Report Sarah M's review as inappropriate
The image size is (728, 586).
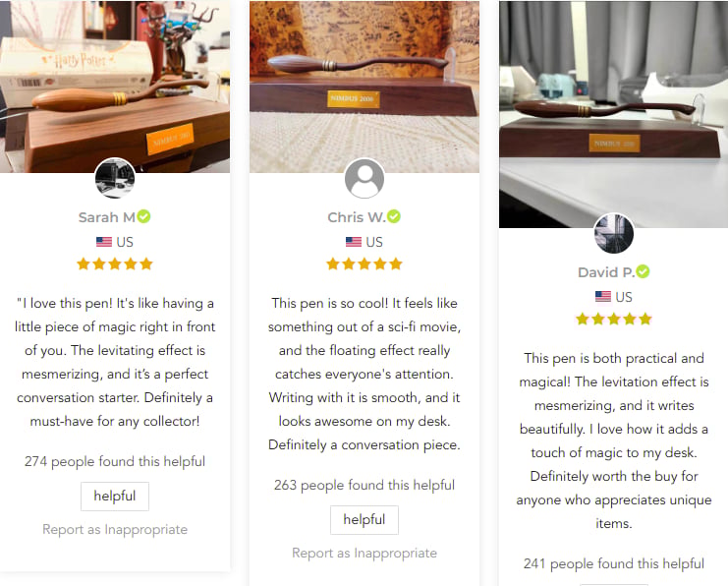tap(115, 529)
